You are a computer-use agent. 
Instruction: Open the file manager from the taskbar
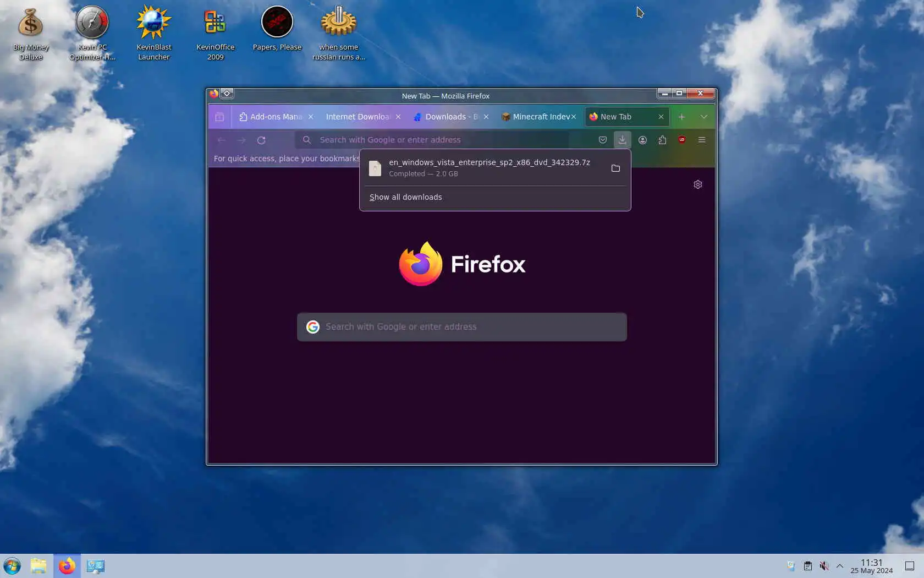(x=38, y=566)
